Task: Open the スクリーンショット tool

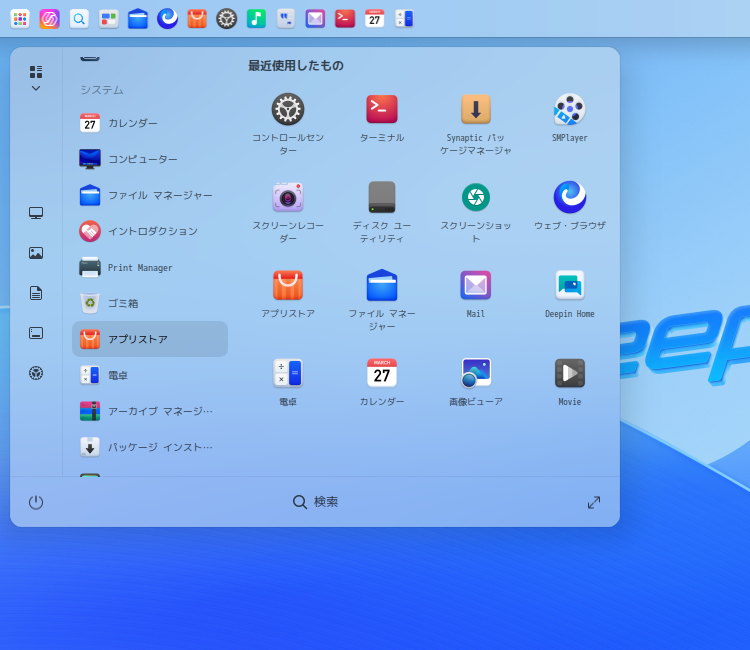Action: (x=476, y=198)
